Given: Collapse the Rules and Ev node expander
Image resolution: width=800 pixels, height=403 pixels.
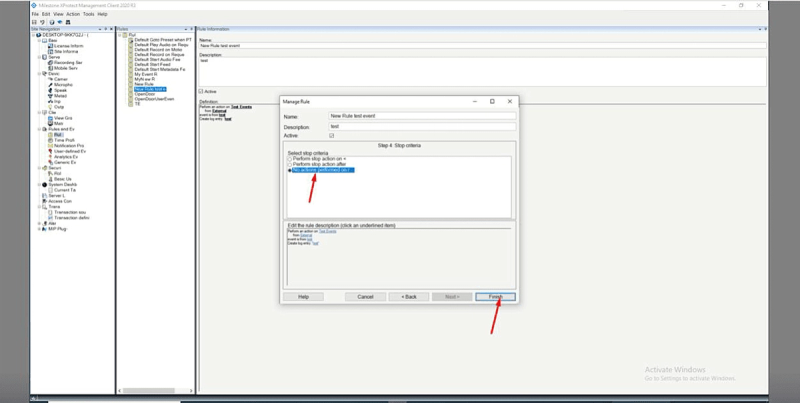Looking at the screenshot, I should (39, 129).
